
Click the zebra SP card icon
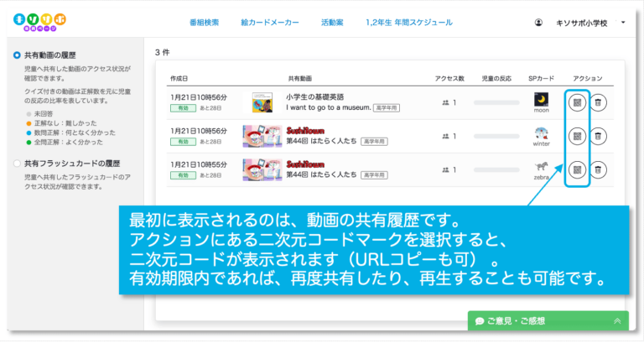coord(541,166)
